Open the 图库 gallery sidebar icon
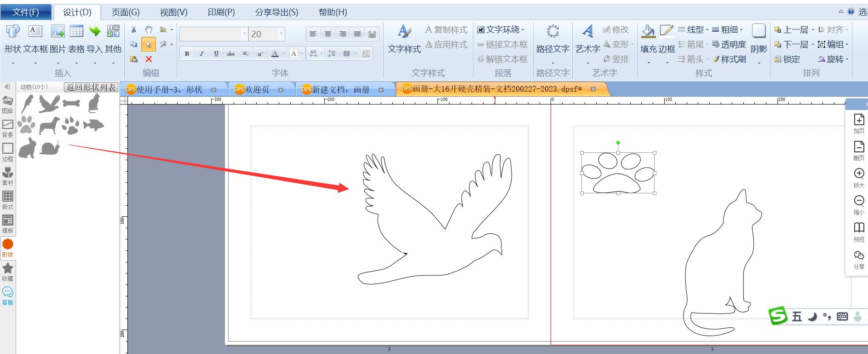 coord(8,100)
